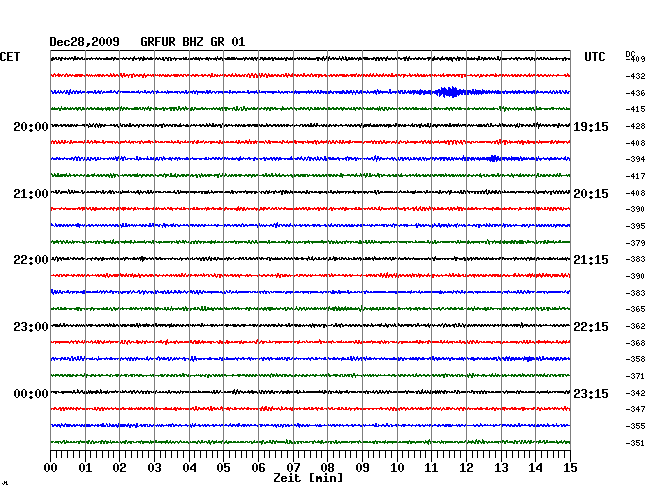This screenshot has height=494, width=650.
Task: Click the UTC timezone label
Action: click(x=594, y=57)
